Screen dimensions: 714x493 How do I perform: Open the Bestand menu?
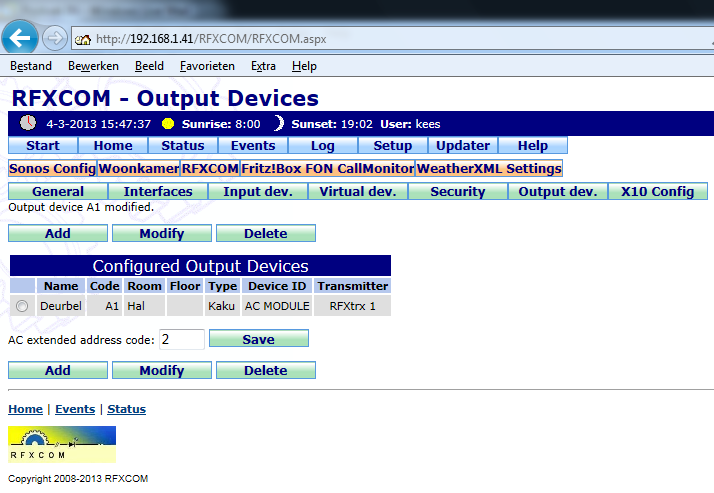click(31, 66)
